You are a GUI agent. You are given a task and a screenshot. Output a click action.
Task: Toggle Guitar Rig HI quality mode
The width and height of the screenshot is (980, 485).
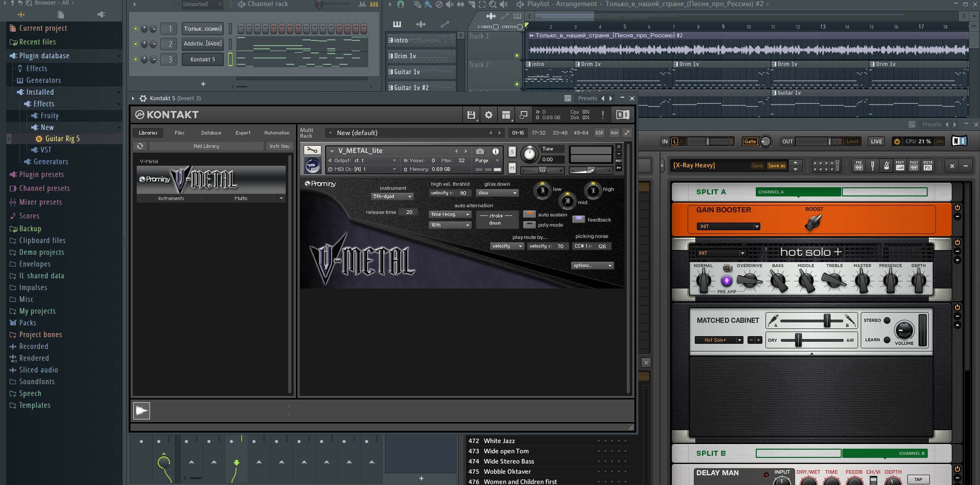tap(940, 142)
